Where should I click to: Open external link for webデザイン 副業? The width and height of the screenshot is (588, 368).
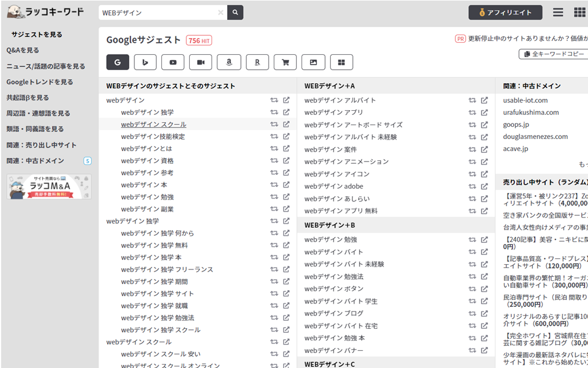click(286, 209)
